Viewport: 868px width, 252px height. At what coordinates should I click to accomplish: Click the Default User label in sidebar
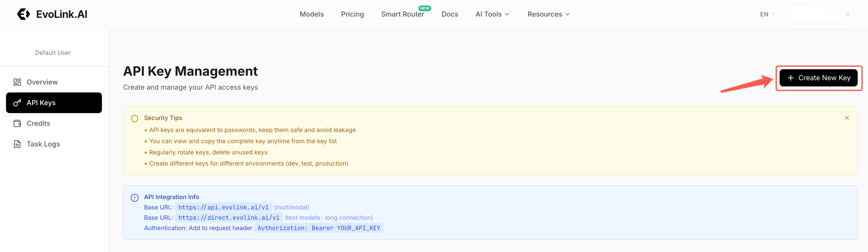click(53, 52)
